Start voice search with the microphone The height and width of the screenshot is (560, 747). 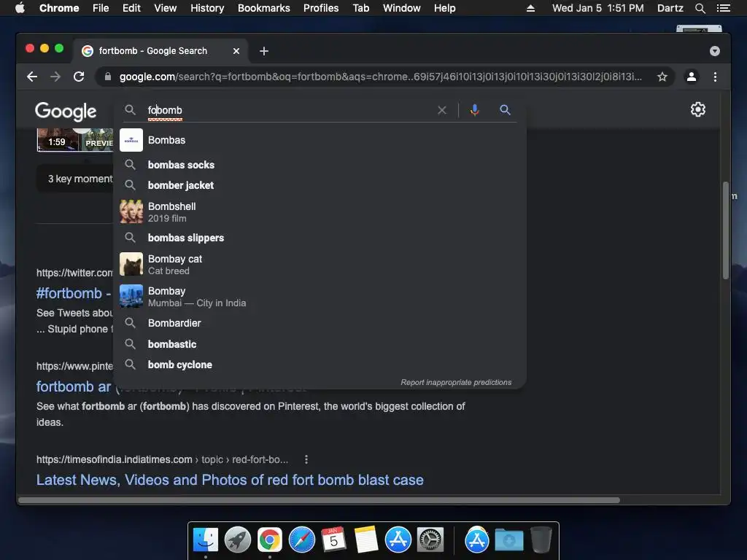[x=474, y=111]
